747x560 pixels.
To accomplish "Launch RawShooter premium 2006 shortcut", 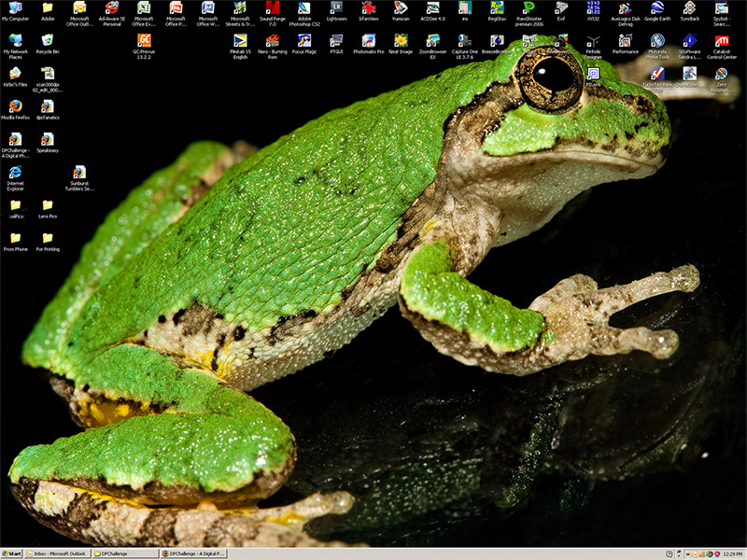I will 529,13.
